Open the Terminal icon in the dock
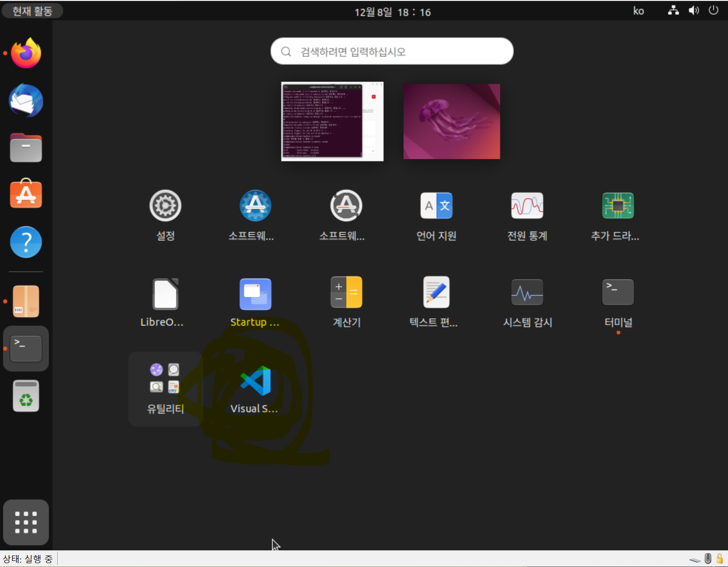This screenshot has width=728, height=567. tap(26, 349)
